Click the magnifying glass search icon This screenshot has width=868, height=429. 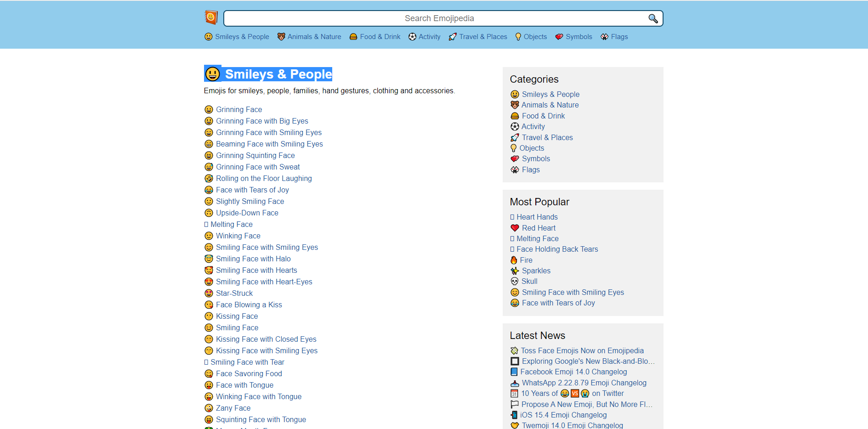(653, 18)
